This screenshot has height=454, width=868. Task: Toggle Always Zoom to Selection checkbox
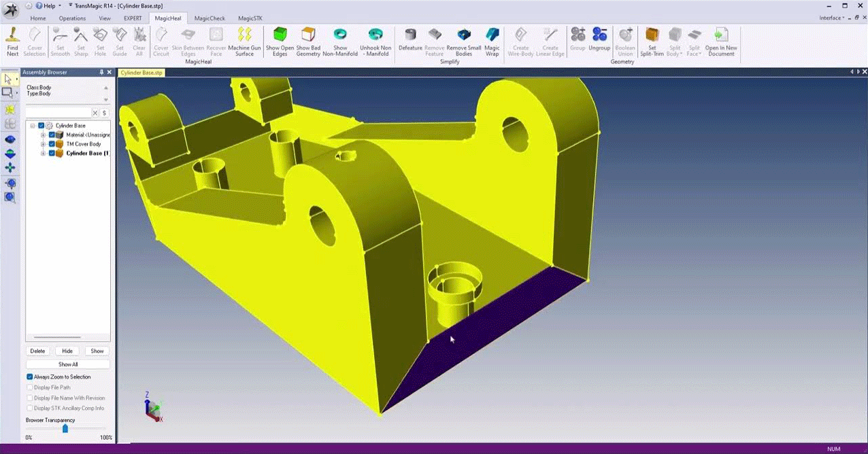pyautogui.click(x=30, y=377)
